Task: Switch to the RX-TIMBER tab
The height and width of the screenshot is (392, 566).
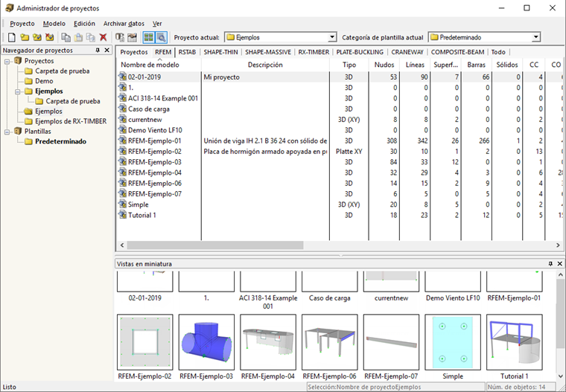Action: [314, 52]
